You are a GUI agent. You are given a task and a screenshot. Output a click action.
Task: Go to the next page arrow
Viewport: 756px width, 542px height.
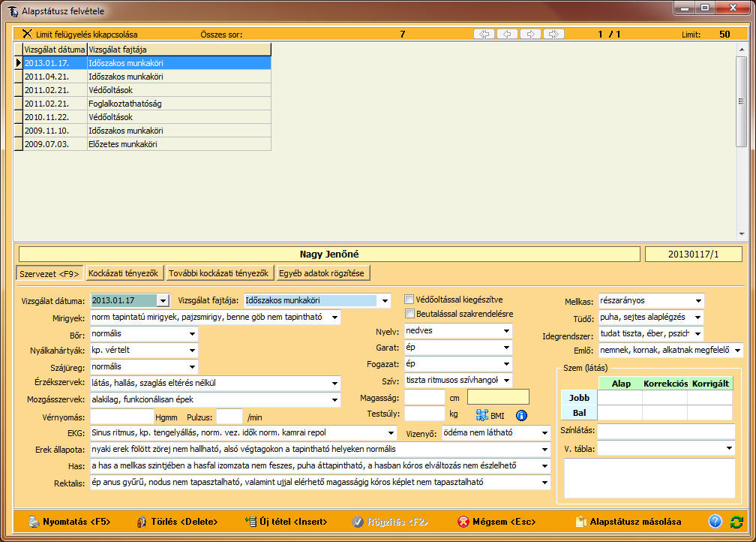(530, 34)
